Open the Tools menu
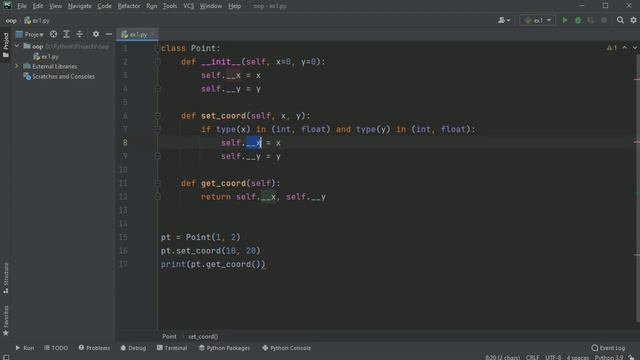640x360 pixels. [170, 6]
